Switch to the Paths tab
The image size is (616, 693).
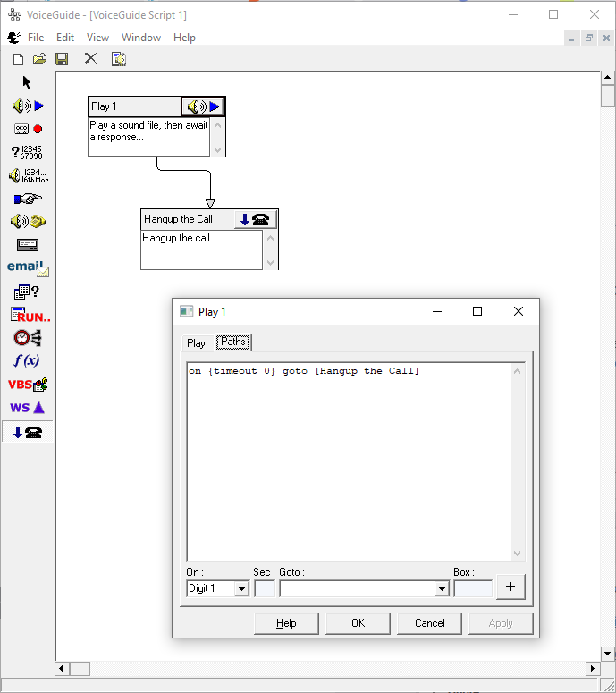click(232, 342)
